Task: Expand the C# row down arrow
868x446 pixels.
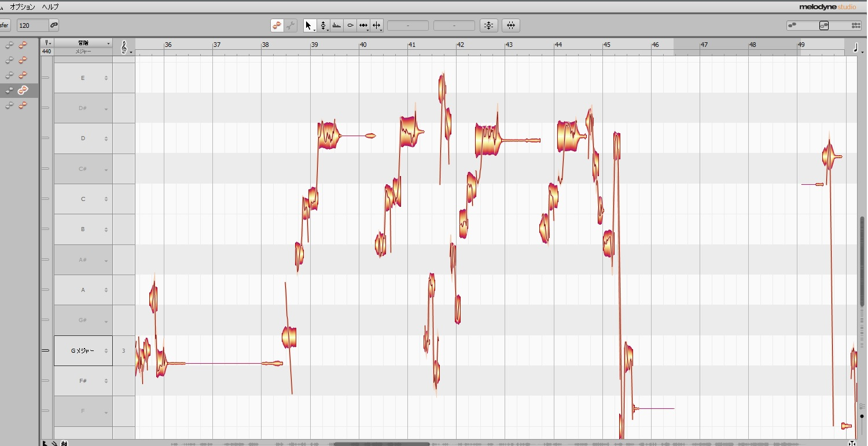Action: click(106, 170)
